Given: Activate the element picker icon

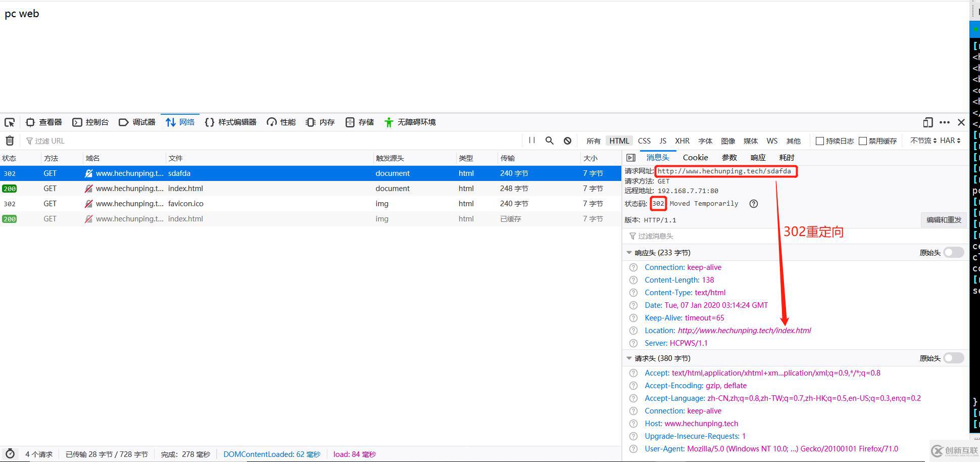Looking at the screenshot, I should 10,122.
